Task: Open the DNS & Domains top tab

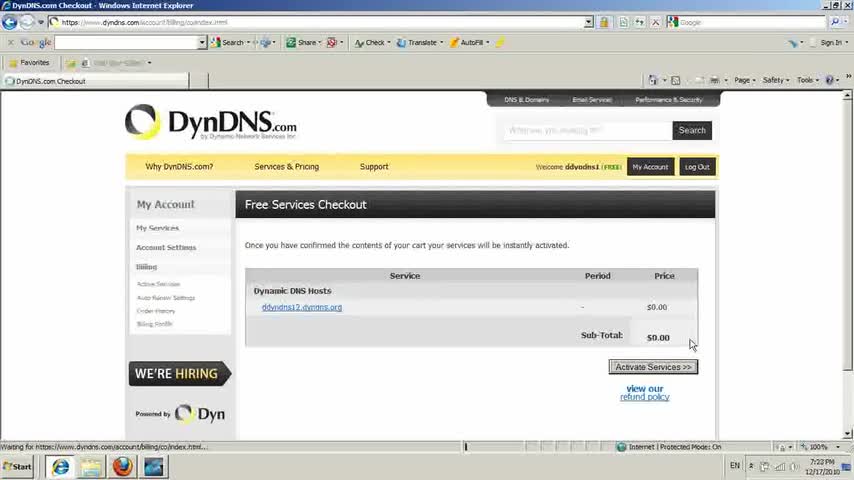Action: pos(526,100)
